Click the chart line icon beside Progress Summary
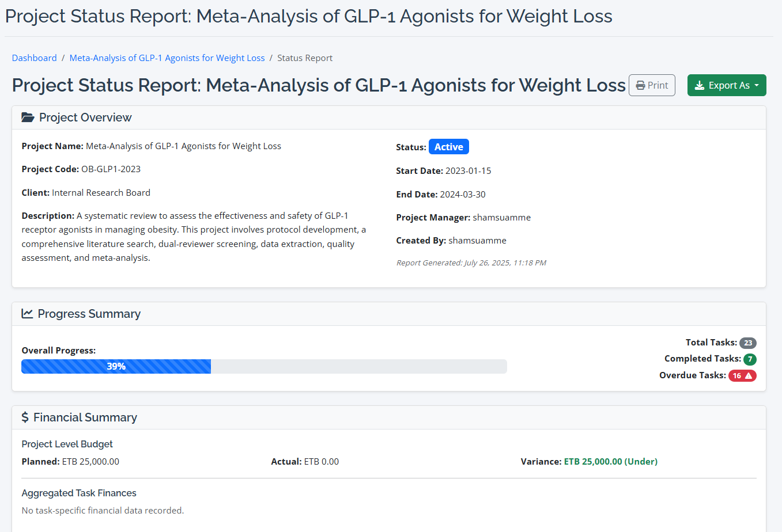This screenshot has height=532, width=782. [x=27, y=314]
